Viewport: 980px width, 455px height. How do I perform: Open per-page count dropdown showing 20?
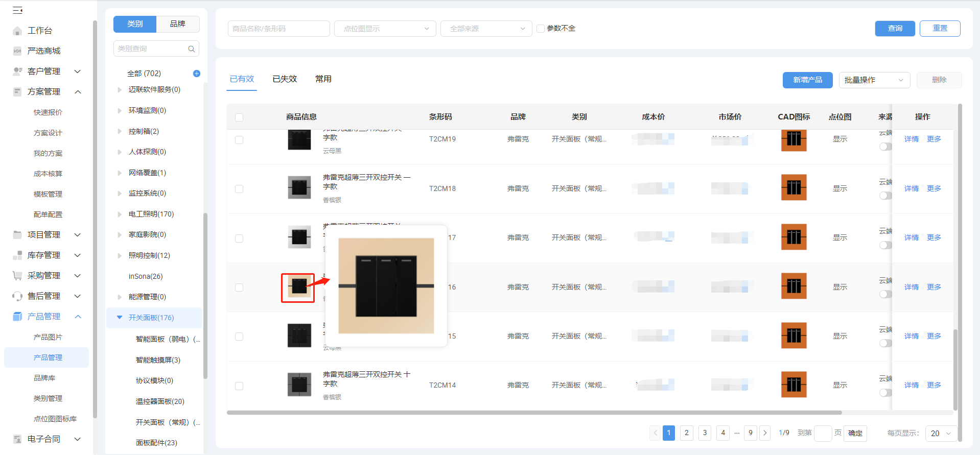(941, 433)
